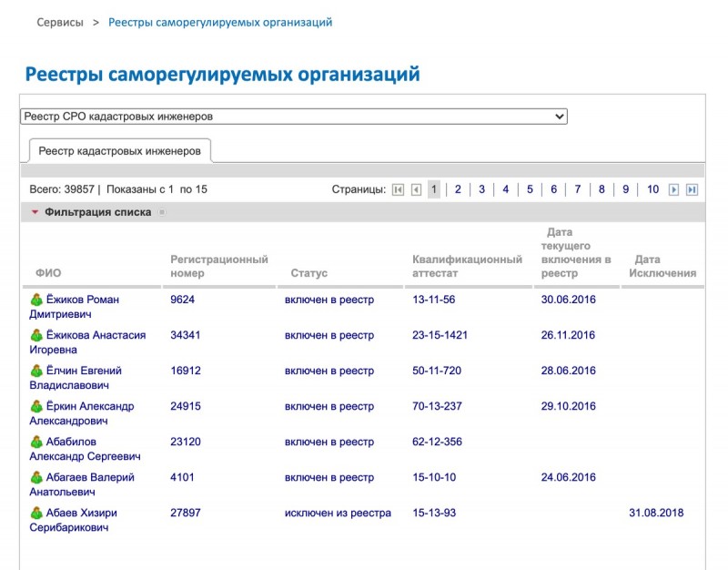Go to page 5
The width and height of the screenshot is (728, 570).
point(530,189)
